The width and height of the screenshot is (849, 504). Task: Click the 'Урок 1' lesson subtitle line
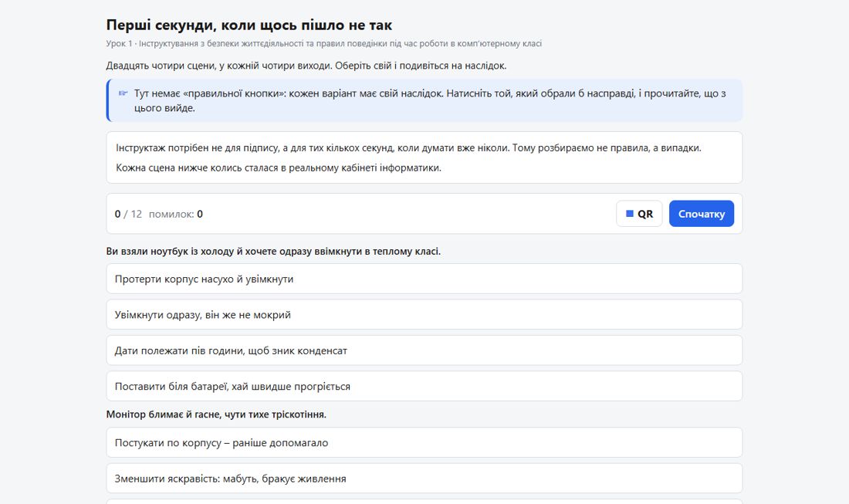coord(324,43)
